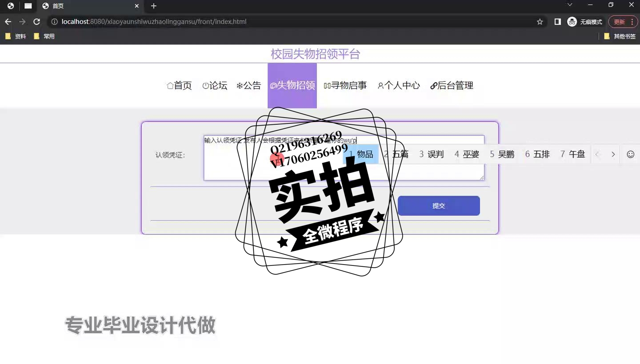Viewport: 640px width, 364px height.
Task: Show previous IME candidates page arrow
Action: click(597, 154)
